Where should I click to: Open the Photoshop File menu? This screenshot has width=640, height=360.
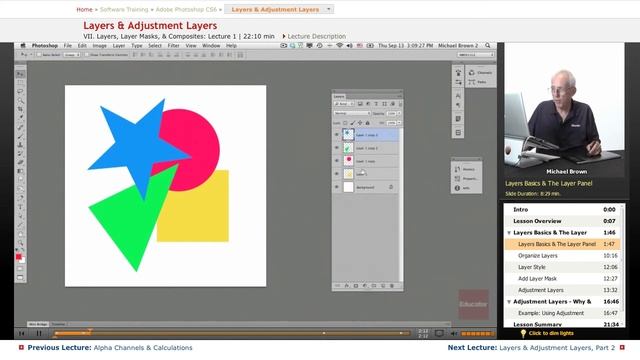point(67,46)
